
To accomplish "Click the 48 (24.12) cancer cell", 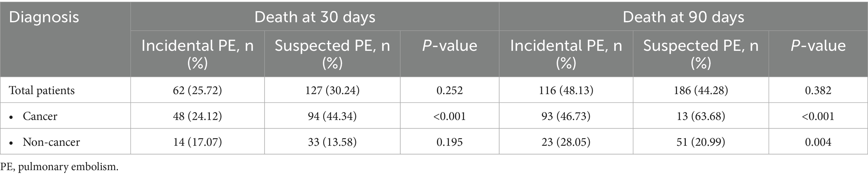I will click(x=197, y=116).
